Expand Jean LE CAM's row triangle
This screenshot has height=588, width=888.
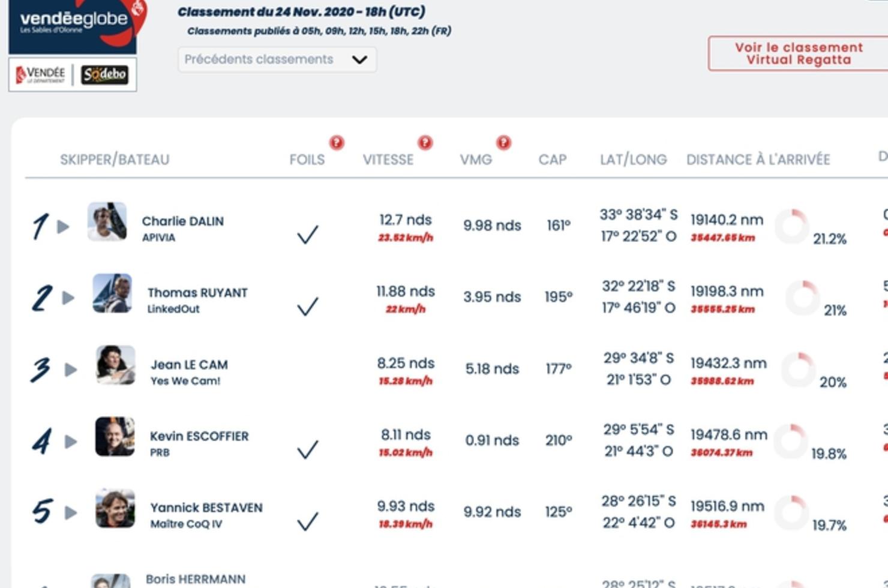(x=71, y=370)
